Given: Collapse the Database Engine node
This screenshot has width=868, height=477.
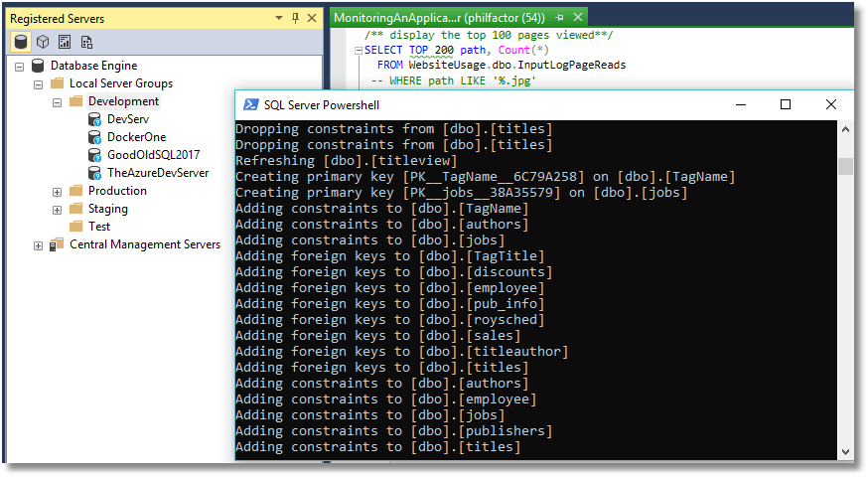Looking at the screenshot, I should (20, 67).
